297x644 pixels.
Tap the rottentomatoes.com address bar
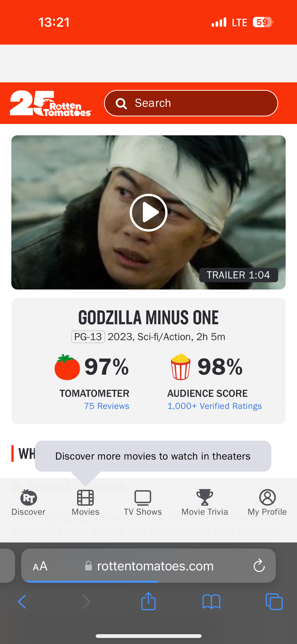coord(155,566)
